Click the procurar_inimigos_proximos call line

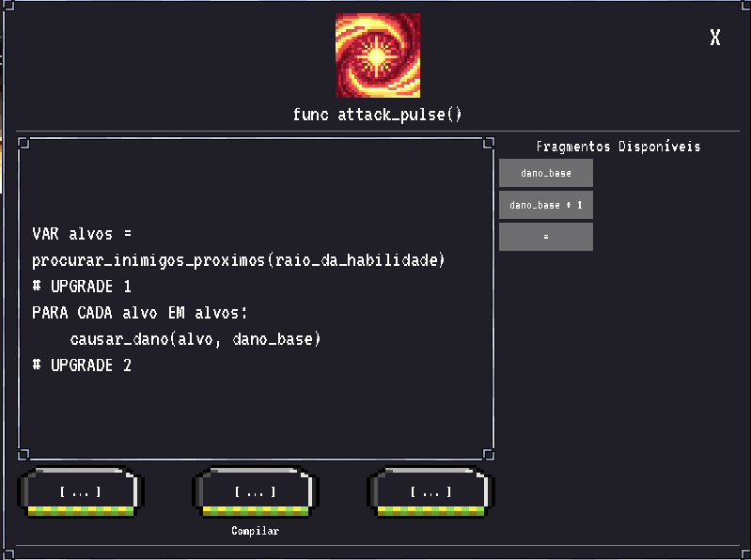click(239, 261)
